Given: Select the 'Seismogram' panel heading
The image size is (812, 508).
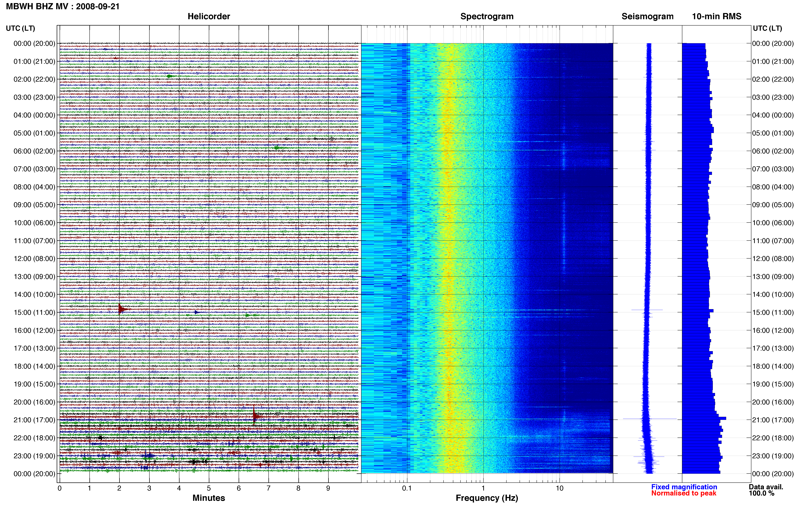Looking at the screenshot, I should pos(648,16).
